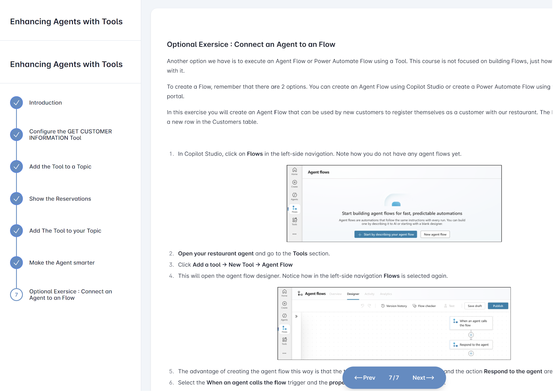Screen dimensions: 553x392
Task: Select the Show the Reservations checkmark circle
Action: 16,199
